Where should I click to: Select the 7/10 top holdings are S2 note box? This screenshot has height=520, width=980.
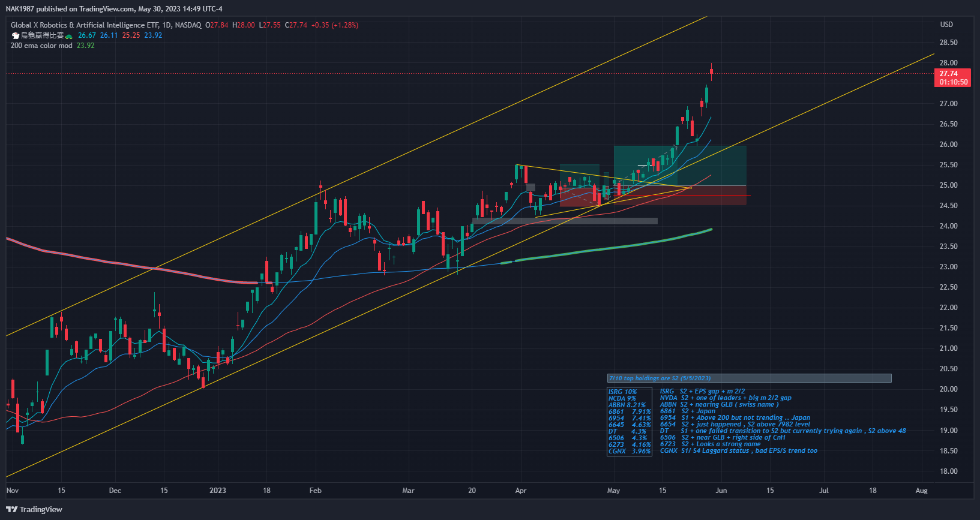pyautogui.click(x=749, y=378)
